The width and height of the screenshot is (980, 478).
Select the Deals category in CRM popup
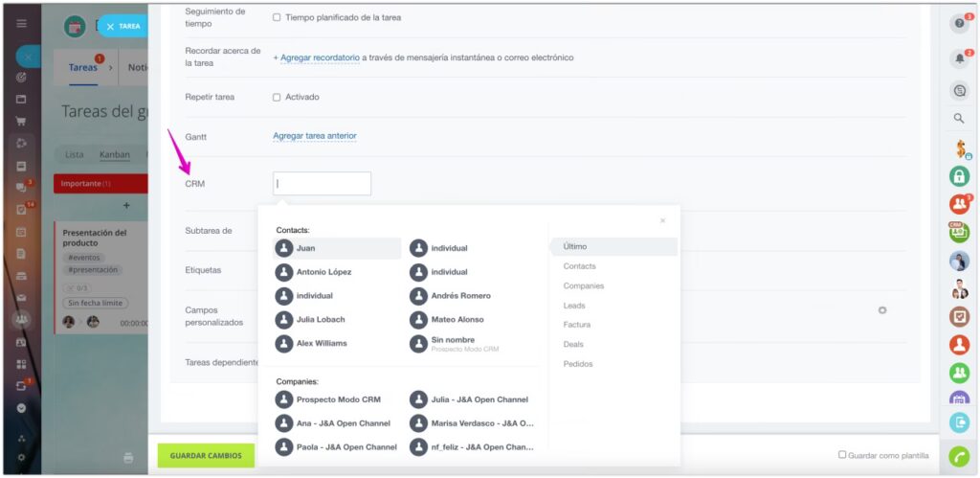[573, 344]
